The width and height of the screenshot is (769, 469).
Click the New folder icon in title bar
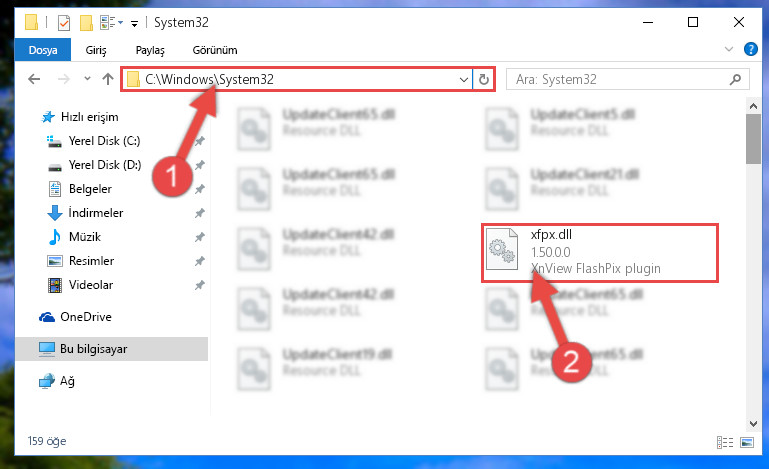click(86, 23)
